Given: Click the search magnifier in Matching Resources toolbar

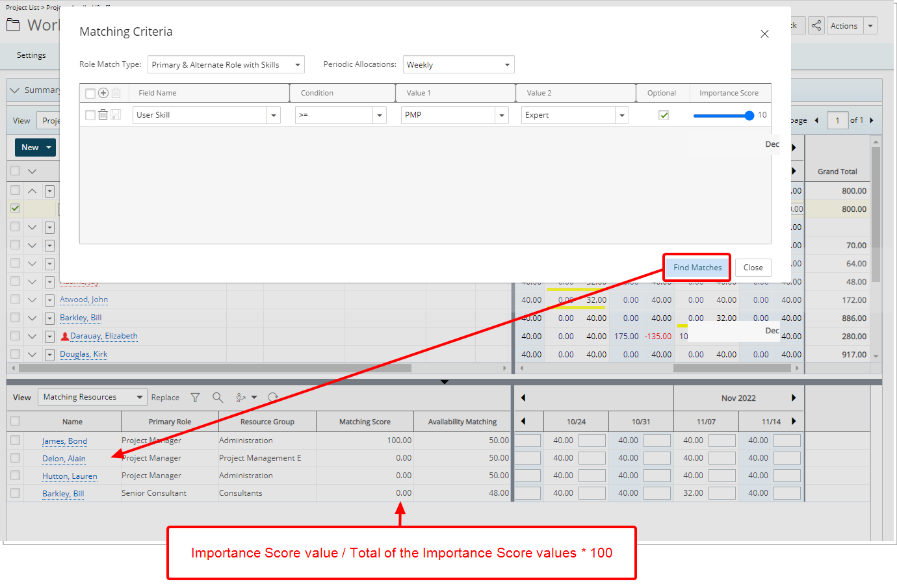Looking at the screenshot, I should click(x=218, y=397).
